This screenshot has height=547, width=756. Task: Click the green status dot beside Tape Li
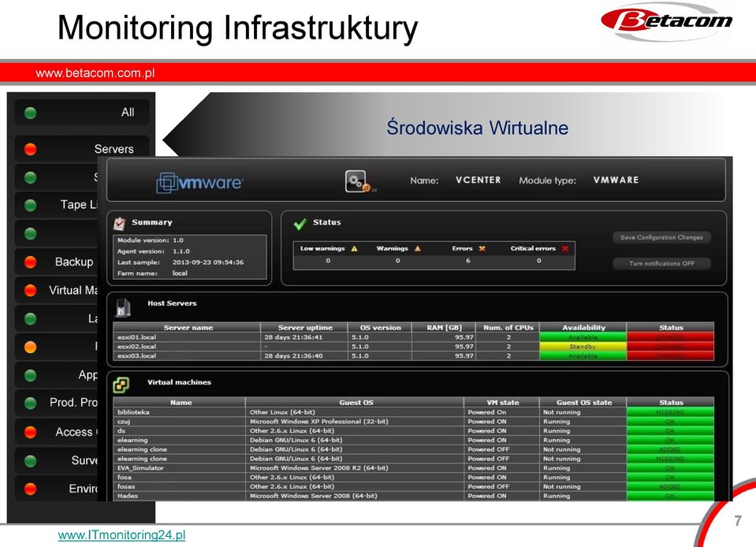31,205
